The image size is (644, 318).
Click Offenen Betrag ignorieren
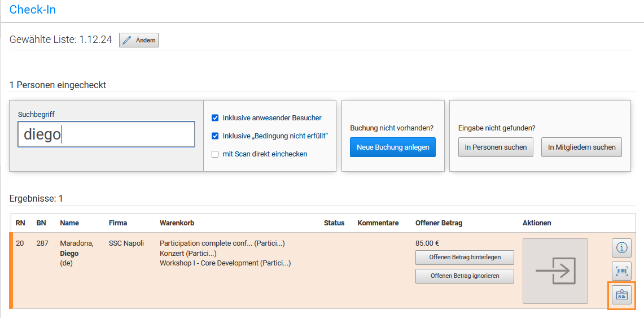[x=465, y=276]
